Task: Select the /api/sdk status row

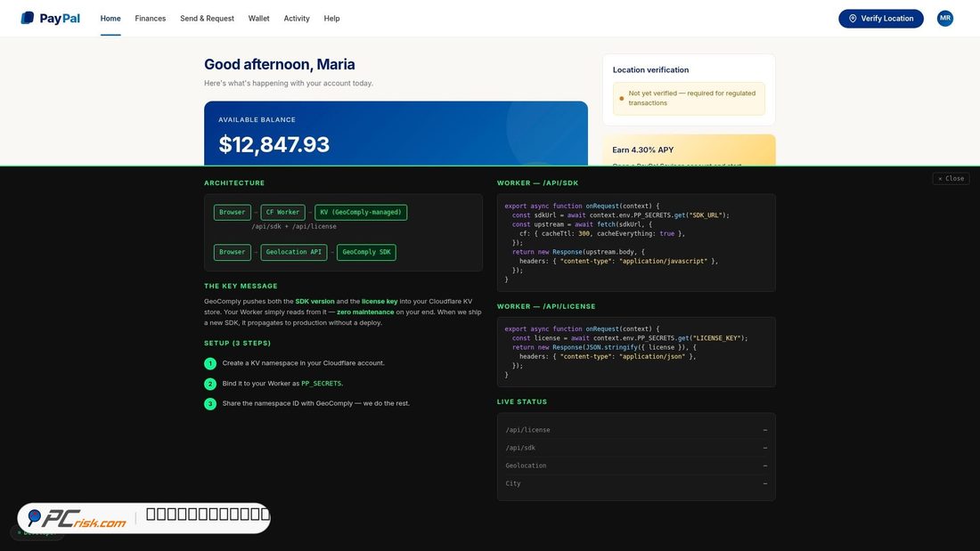Action: pos(636,448)
